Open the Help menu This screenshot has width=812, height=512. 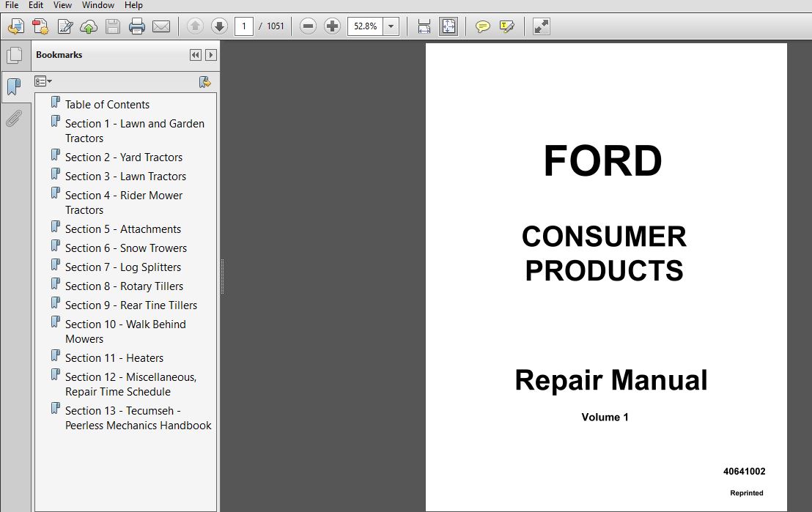tap(133, 5)
